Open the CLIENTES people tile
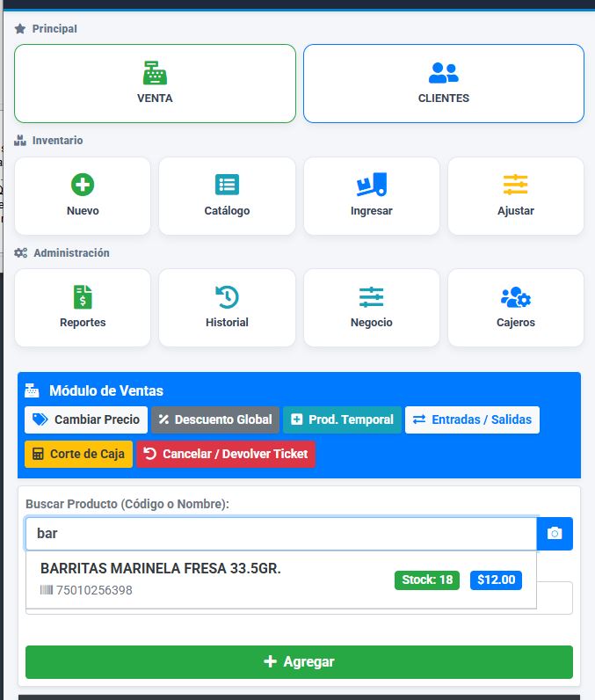595x700 pixels. tap(443, 84)
